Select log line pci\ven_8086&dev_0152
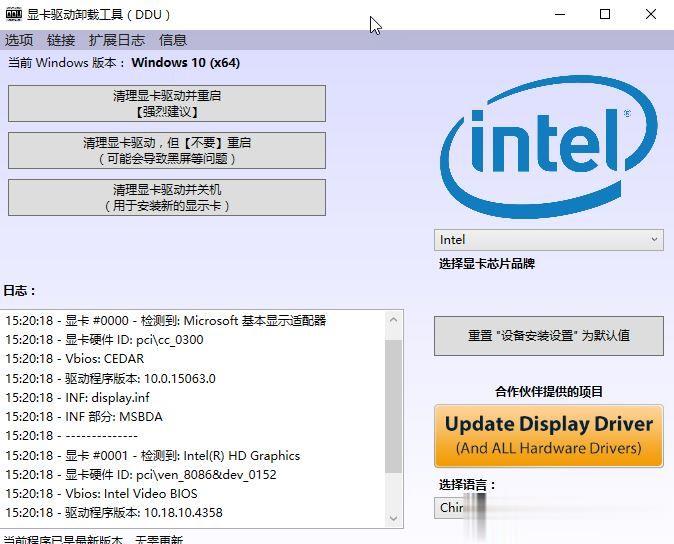 coord(141,474)
